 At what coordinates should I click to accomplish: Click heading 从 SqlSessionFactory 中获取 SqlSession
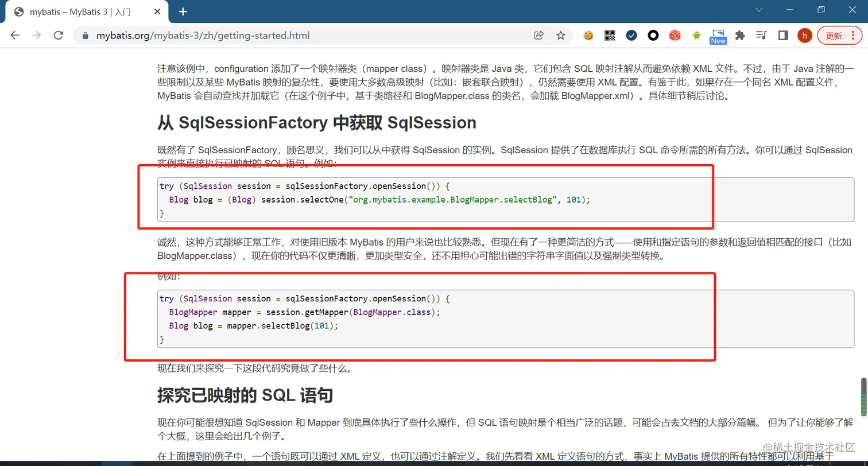[317, 123]
